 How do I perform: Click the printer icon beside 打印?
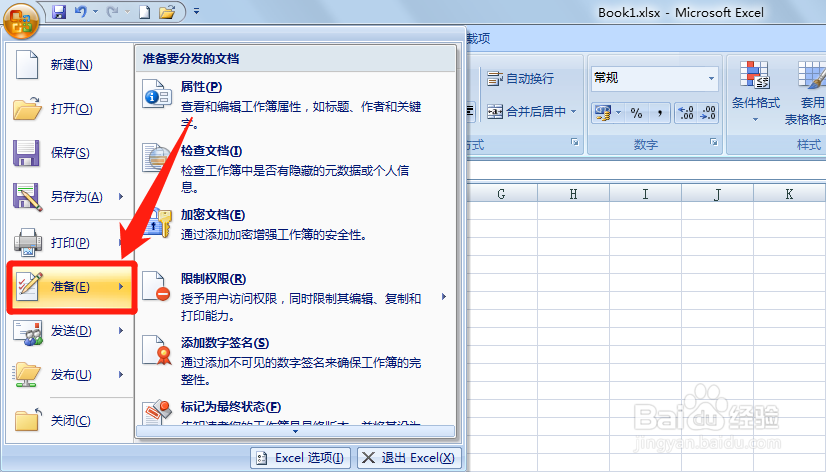(x=28, y=242)
